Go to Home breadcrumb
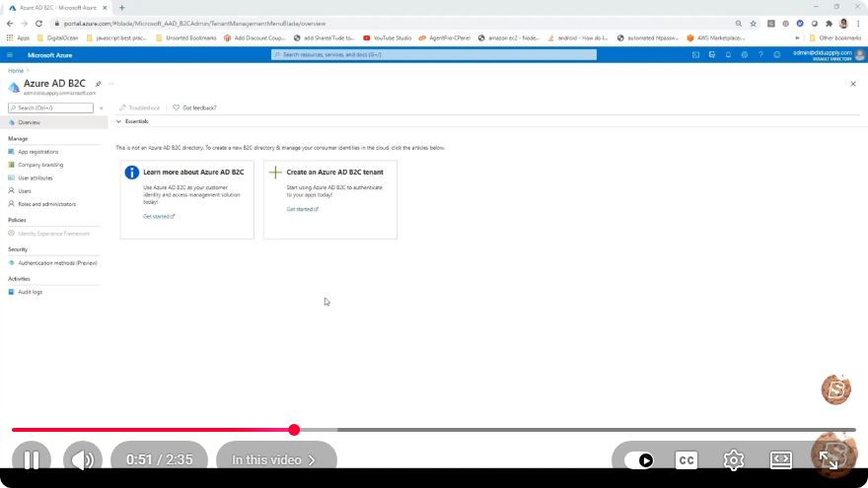868x488 pixels. [16, 71]
